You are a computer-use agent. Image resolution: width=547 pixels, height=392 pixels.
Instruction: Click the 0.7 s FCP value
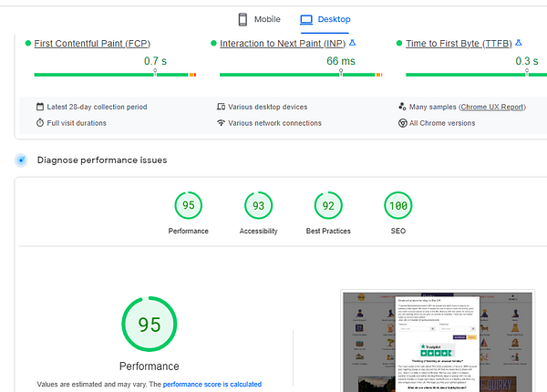[x=155, y=61]
